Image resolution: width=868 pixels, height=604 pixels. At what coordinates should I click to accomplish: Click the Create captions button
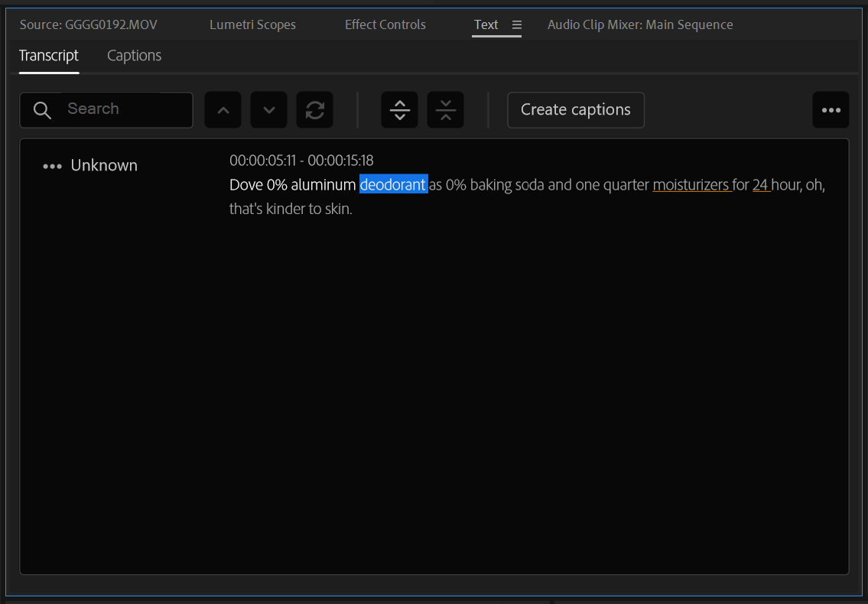tap(575, 109)
